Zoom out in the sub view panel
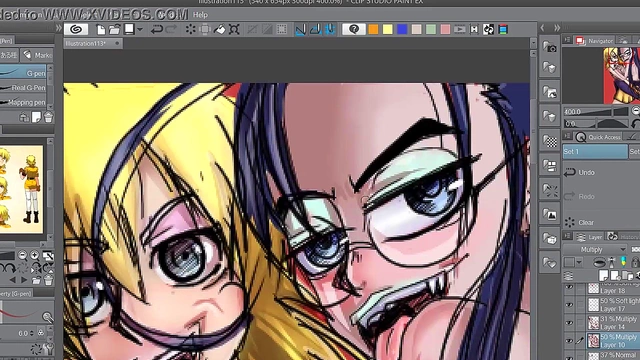This screenshot has width=640, height=360. coord(23,256)
